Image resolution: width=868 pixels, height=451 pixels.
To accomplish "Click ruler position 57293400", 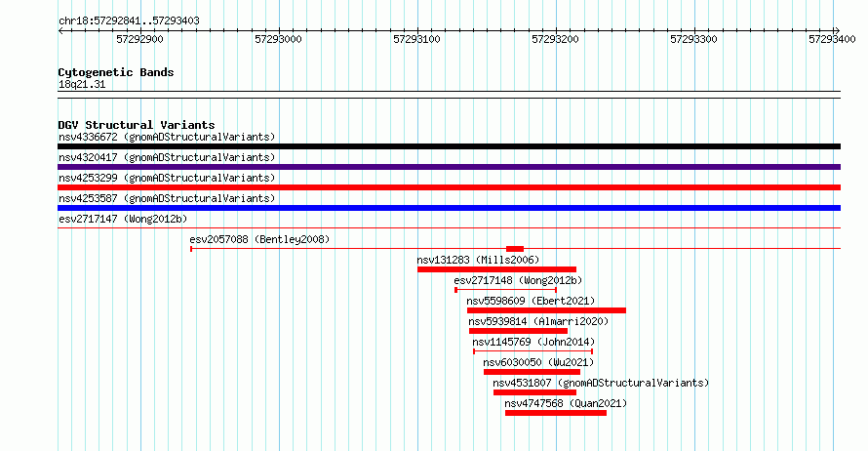I will tap(832, 39).
